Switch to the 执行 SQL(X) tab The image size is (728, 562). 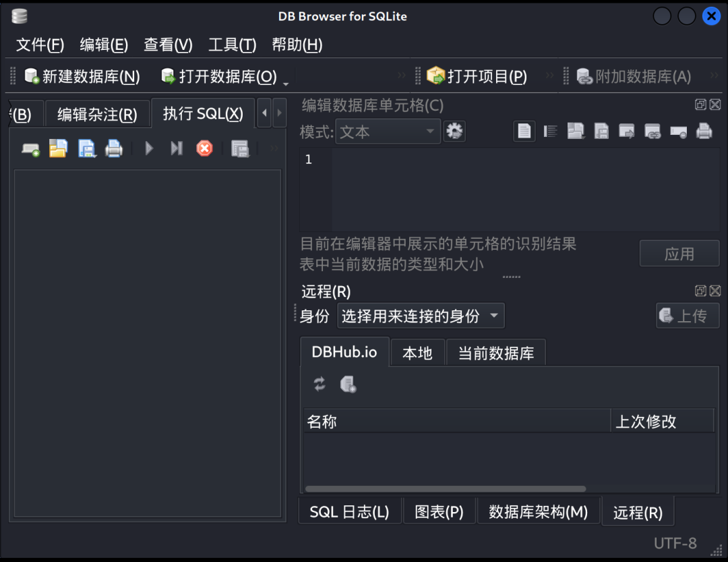(203, 113)
